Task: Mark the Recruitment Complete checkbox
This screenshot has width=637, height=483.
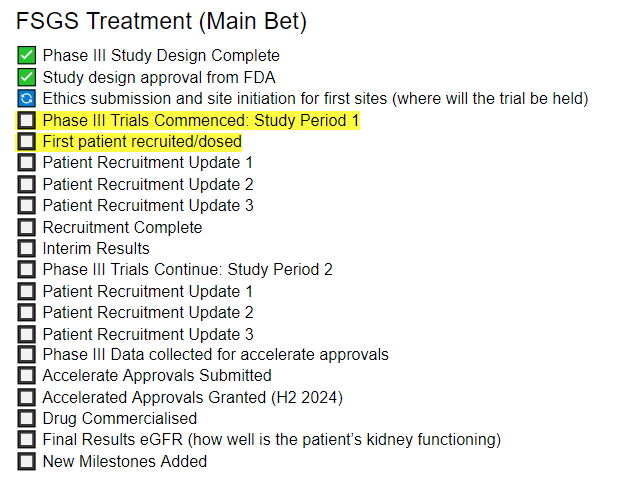Action: pos(26,227)
